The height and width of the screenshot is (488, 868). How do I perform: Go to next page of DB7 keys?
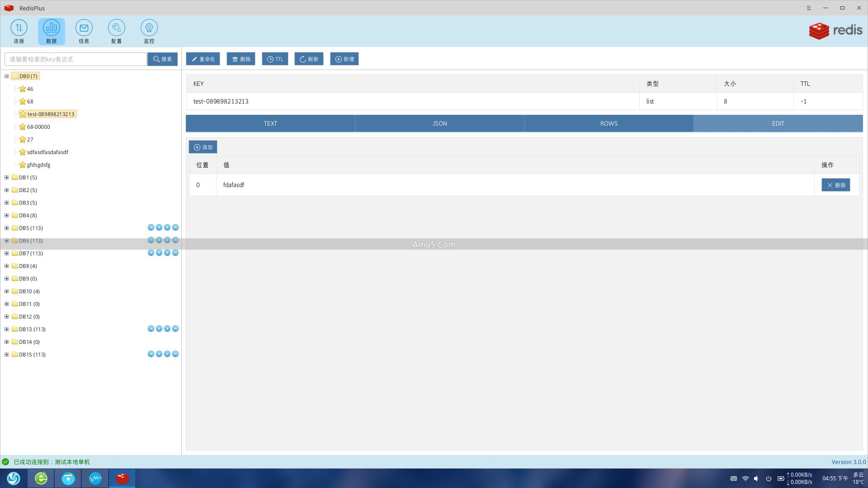point(167,253)
